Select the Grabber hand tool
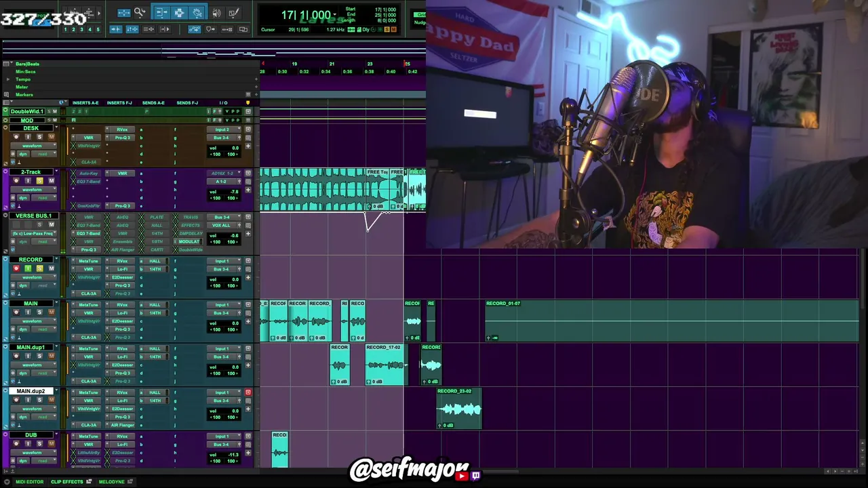Screen dimensions: 868x488 (x=197, y=12)
